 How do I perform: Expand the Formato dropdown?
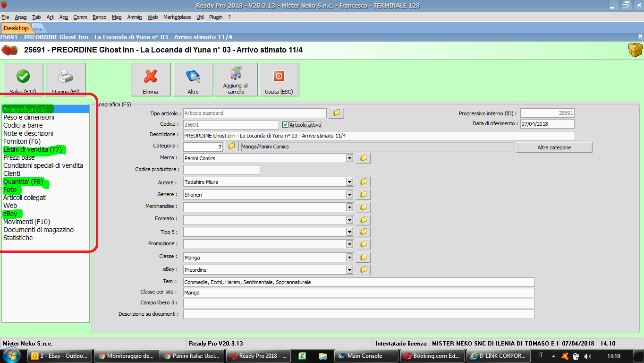click(x=349, y=220)
